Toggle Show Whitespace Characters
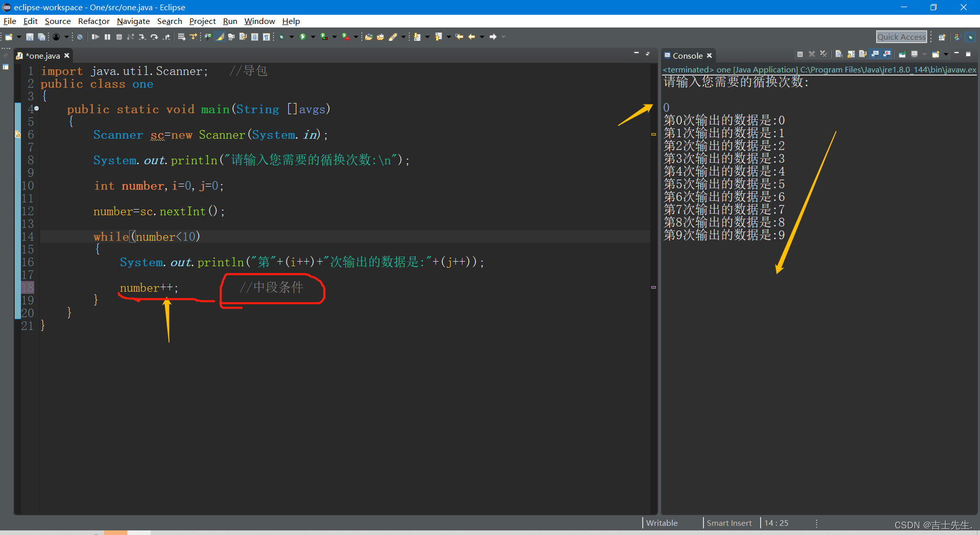The width and height of the screenshot is (980, 535). pyautogui.click(x=266, y=37)
